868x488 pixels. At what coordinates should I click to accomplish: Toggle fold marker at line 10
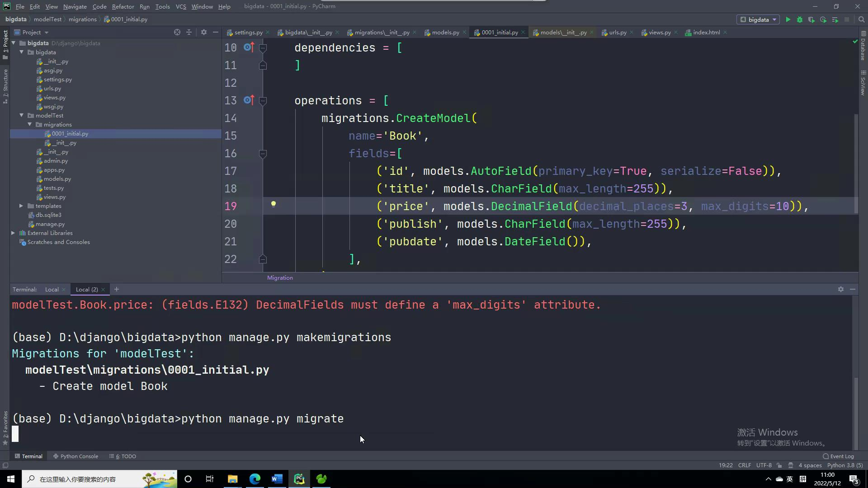point(263,48)
